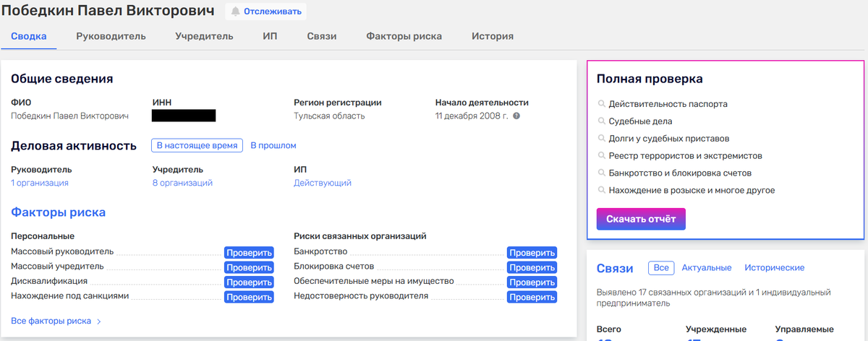Screen dimensions: 868x341
Task: Click the Банкротство и блокировка счетов text
Action: coord(680,173)
